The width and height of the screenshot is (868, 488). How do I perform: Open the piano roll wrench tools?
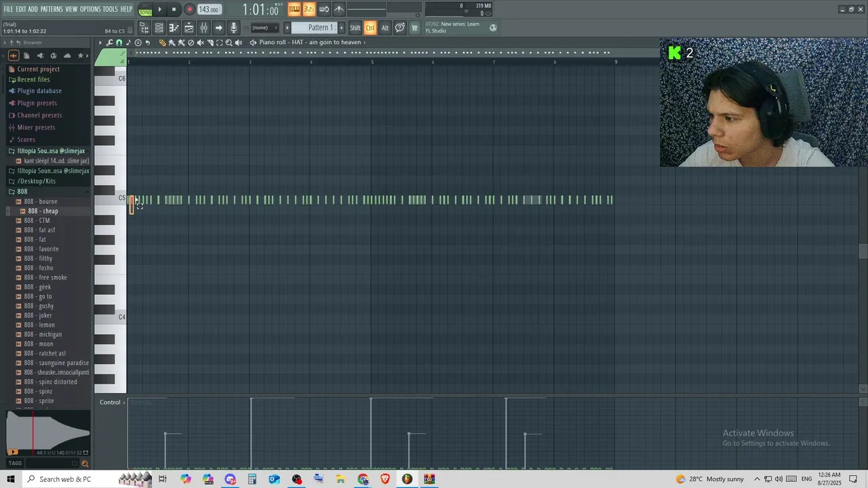(x=109, y=42)
